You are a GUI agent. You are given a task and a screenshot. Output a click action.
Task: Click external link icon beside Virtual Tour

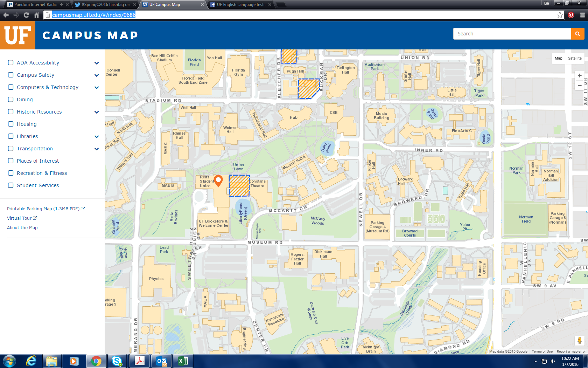click(x=35, y=218)
